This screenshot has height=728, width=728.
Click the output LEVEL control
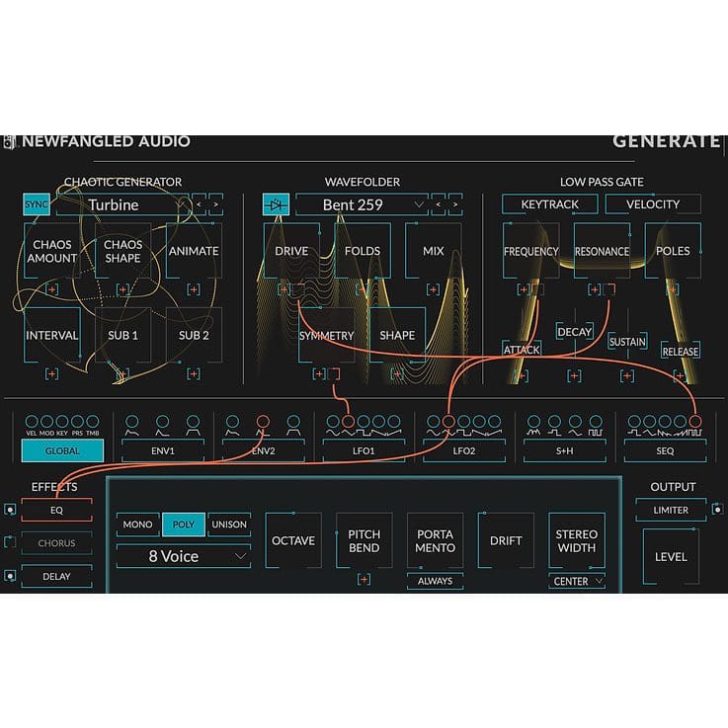[671, 556]
